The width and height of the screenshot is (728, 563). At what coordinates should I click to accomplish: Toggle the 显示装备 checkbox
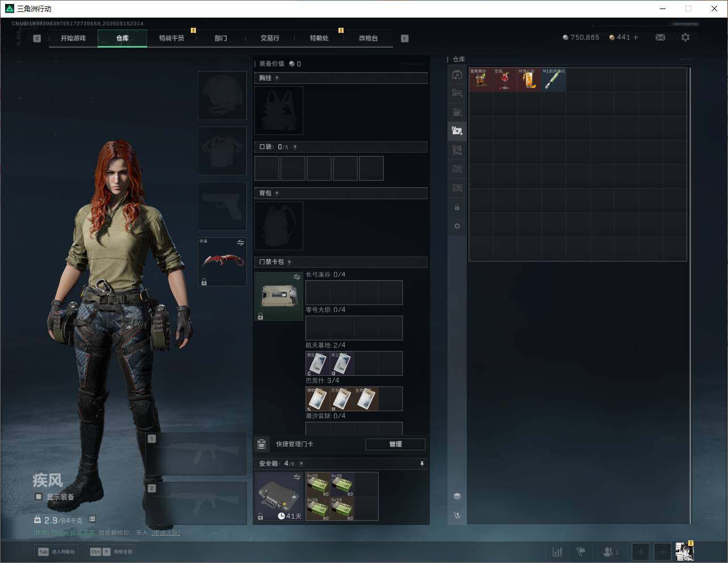pyautogui.click(x=39, y=497)
